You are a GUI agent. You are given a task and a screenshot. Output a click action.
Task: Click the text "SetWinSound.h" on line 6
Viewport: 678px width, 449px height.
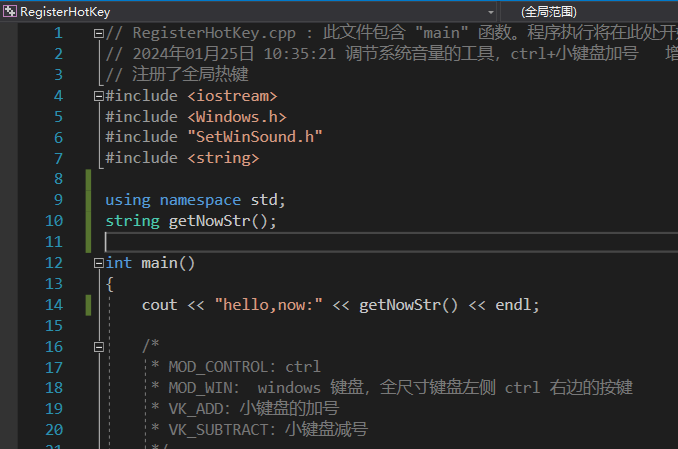pyautogui.click(x=255, y=137)
